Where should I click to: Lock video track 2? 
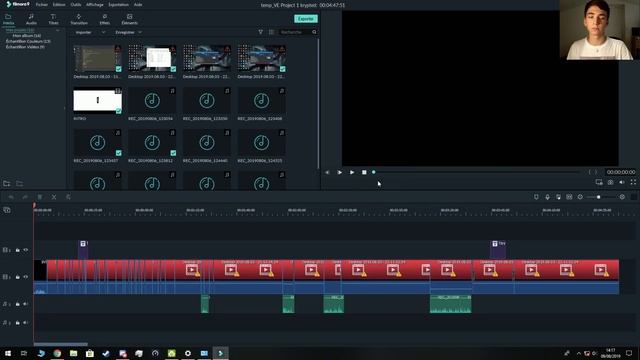(x=18, y=250)
